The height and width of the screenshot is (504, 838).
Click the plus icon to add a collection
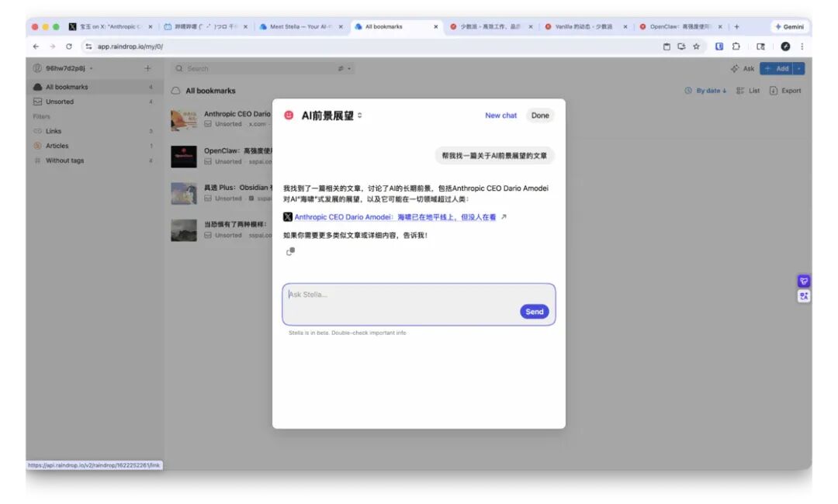point(147,68)
